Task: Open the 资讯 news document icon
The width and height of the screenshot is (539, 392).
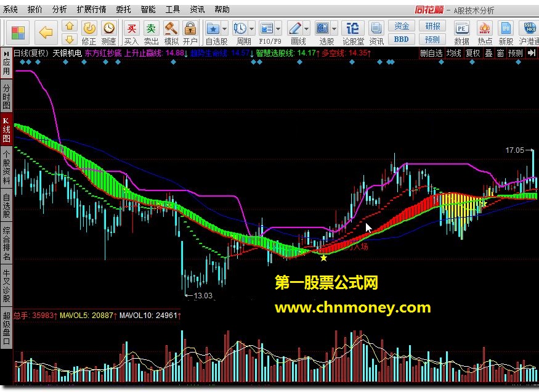Action: click(376, 28)
